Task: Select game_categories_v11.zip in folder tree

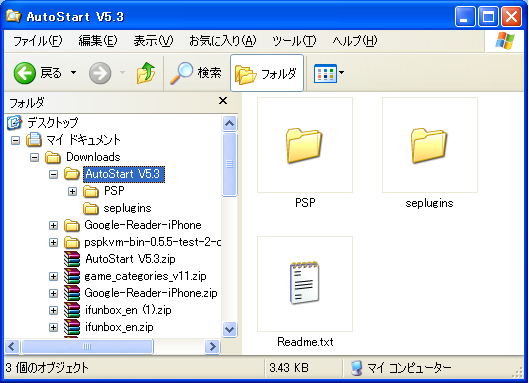Action: [x=145, y=276]
